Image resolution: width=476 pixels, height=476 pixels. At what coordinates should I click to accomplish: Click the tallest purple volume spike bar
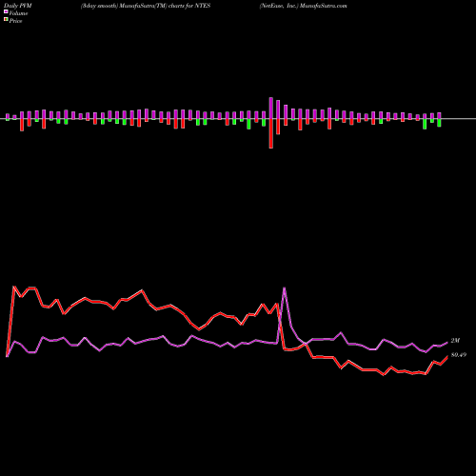click(x=271, y=108)
